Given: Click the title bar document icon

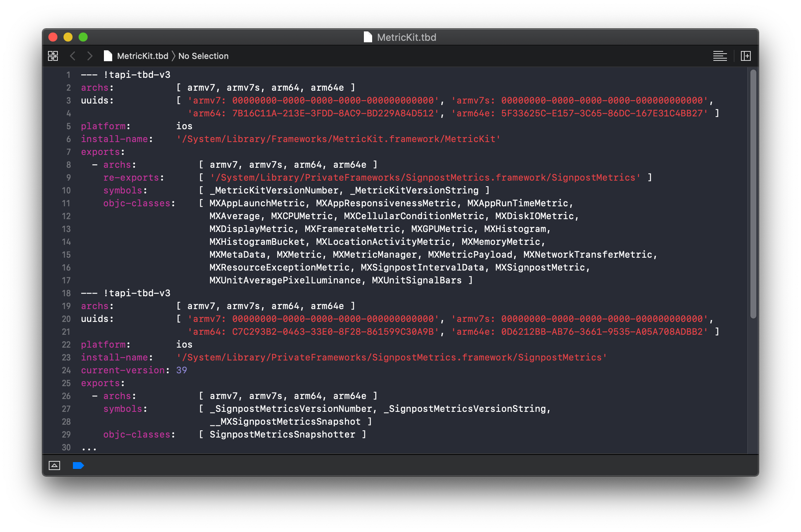Looking at the screenshot, I should (x=368, y=37).
